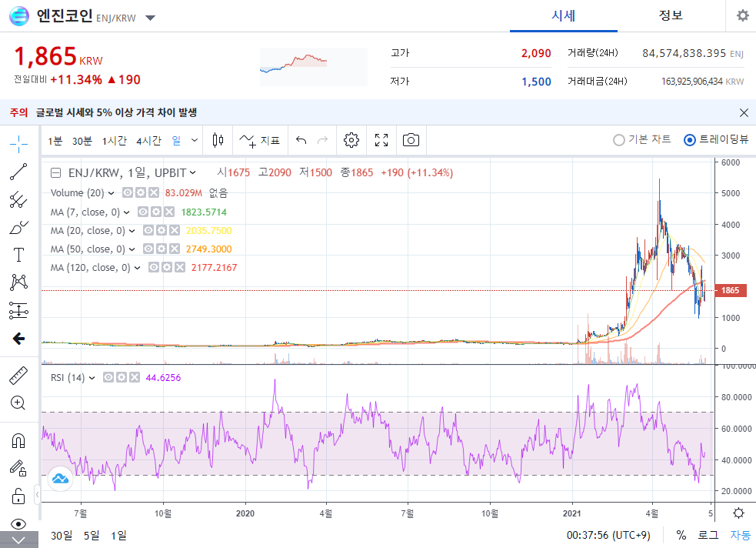Switch to the 정보 (info) tab
The image size is (756, 548).
671,15
